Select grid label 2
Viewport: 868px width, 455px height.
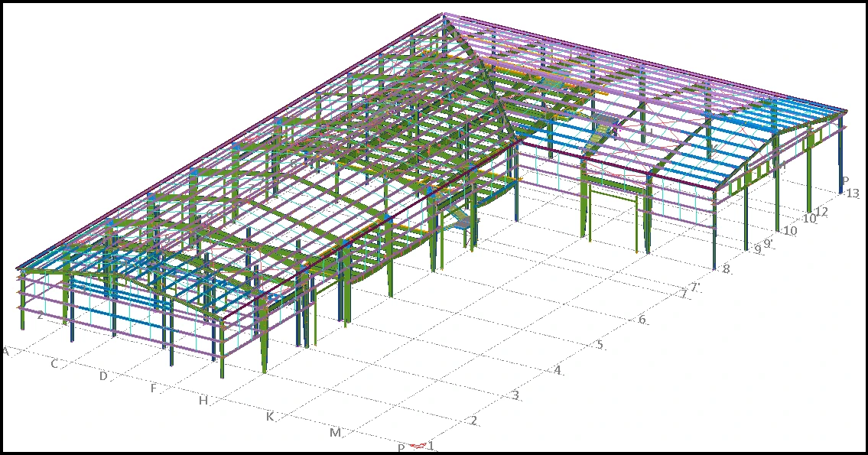click(474, 421)
